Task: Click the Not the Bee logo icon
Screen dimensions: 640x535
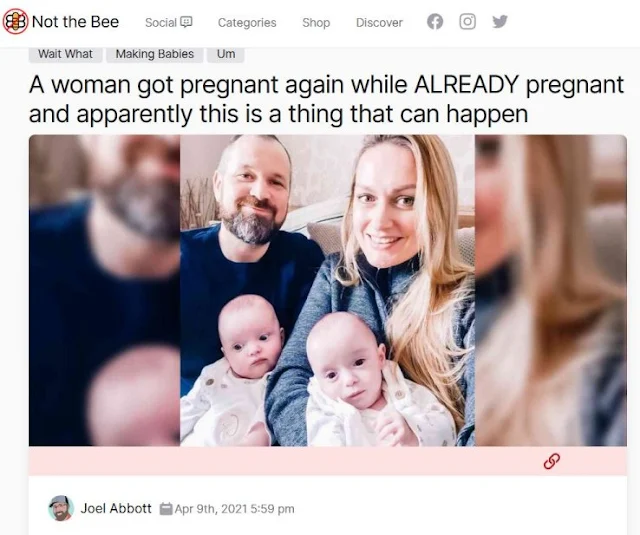Action: click(x=15, y=22)
